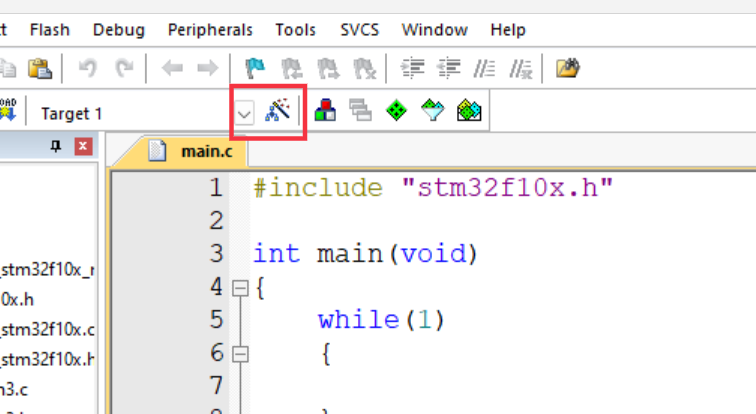This screenshot has width=756, height=414.
Task: Open the Debug menu
Action: 119,30
